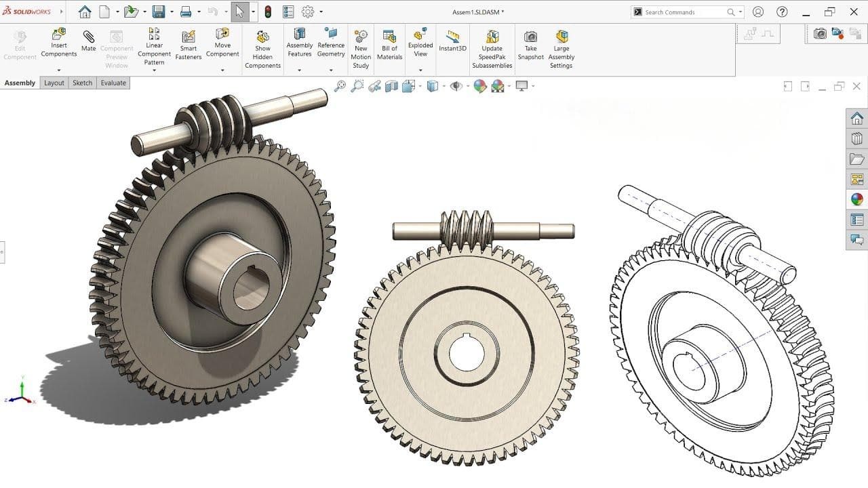The image size is (868, 488).
Task: Click Previous View icon in view toolbar
Action: pos(374,86)
